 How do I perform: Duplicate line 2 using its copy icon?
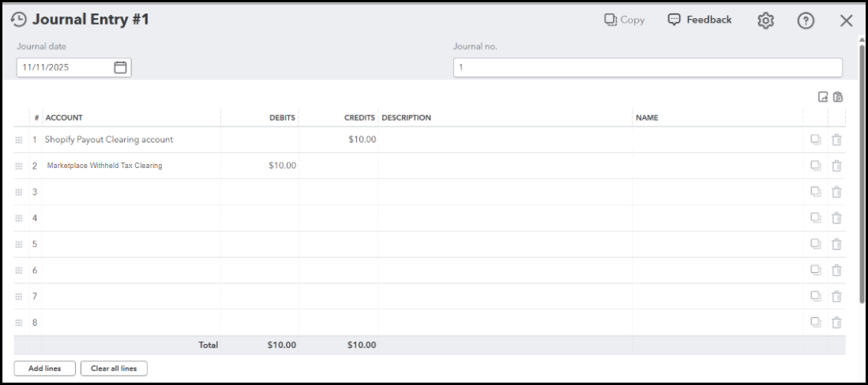[816, 166]
